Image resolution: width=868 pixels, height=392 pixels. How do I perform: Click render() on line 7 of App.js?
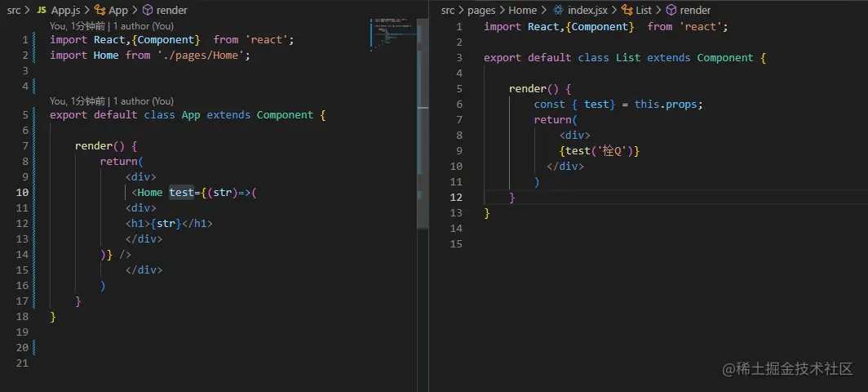pos(100,146)
